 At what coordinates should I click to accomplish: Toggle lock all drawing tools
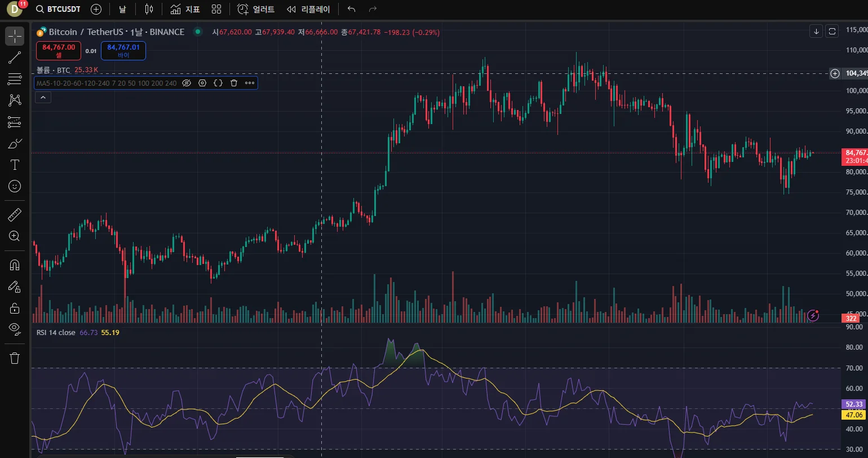point(15,308)
